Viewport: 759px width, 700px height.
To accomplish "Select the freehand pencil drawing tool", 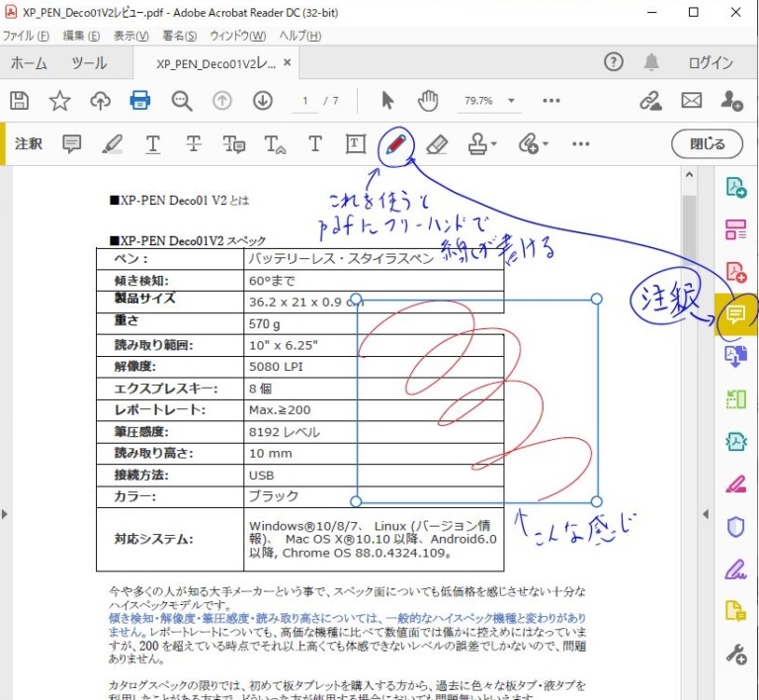I will pyautogui.click(x=396, y=144).
